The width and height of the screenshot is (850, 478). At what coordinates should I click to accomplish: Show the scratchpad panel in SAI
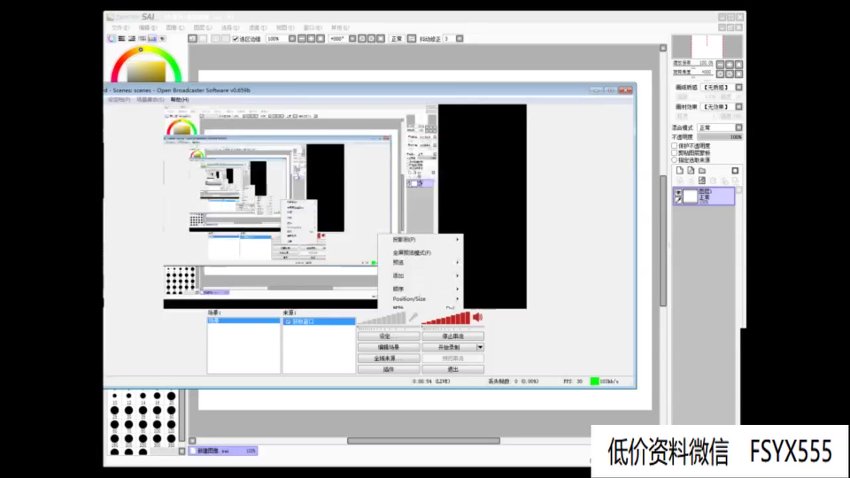coord(162,38)
